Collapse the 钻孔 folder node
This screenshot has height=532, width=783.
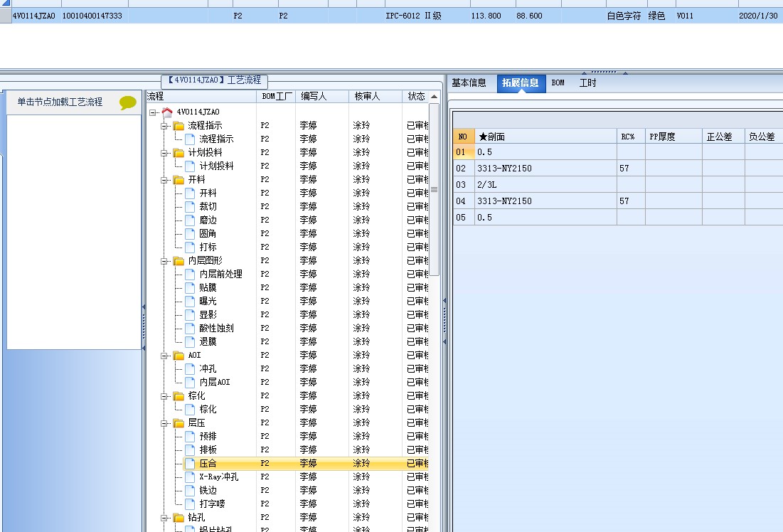164,518
